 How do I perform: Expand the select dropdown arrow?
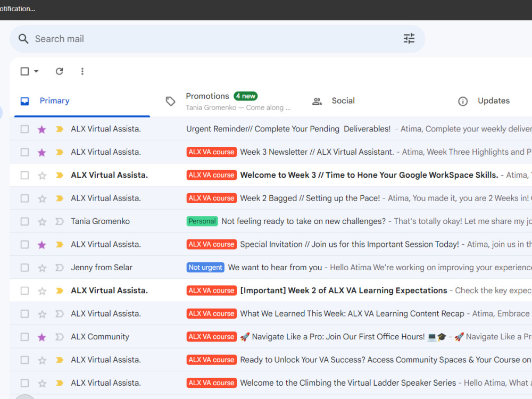36,71
